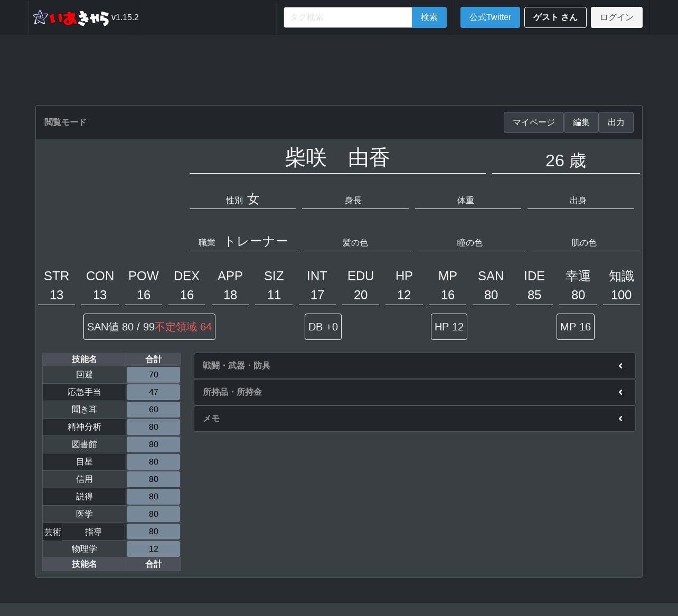Expand the 戦闘・武器・防具 section

pos(415,366)
